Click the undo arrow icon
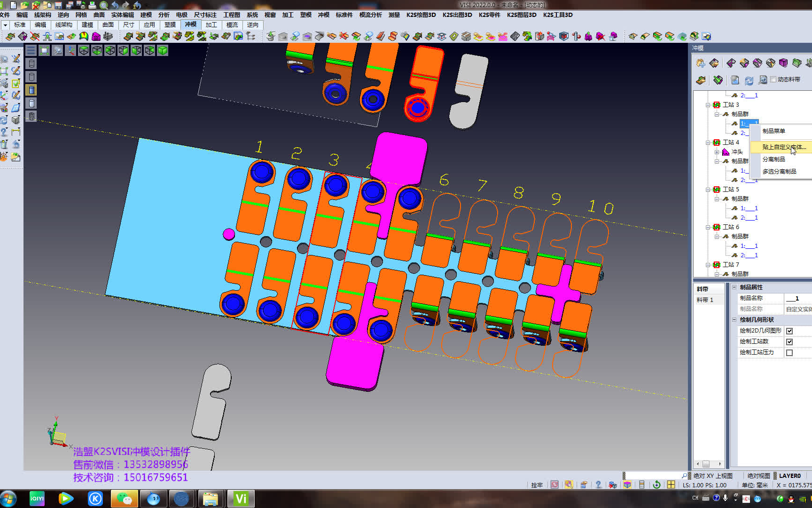This screenshot has height=508, width=812. click(x=115, y=5)
